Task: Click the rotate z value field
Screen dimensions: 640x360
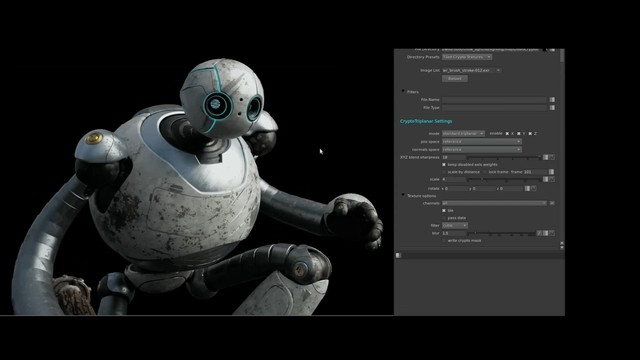Action: point(511,189)
